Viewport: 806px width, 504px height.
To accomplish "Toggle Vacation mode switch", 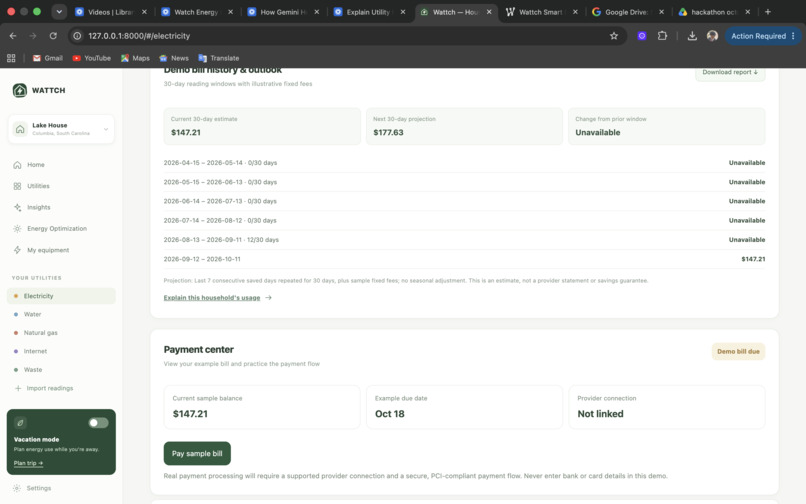I will [98, 423].
